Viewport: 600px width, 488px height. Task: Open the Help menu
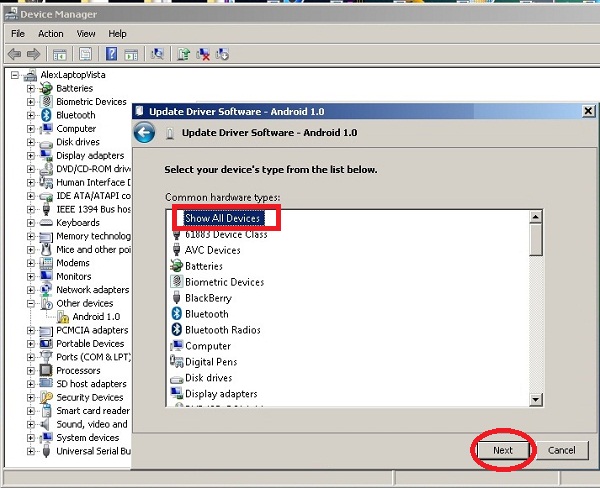[x=117, y=34]
